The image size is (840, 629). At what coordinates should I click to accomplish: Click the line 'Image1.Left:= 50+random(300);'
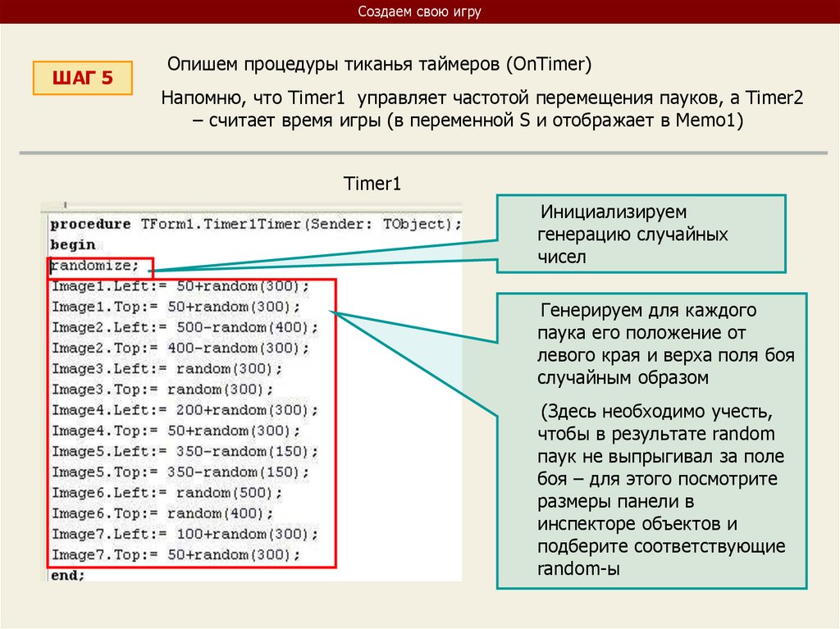180,286
